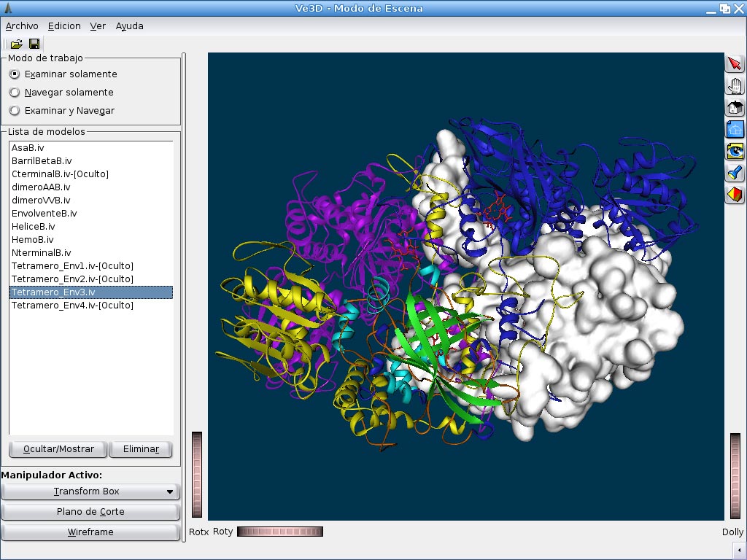Restore the home view
Image resolution: width=747 pixels, height=560 pixels.
click(x=735, y=107)
